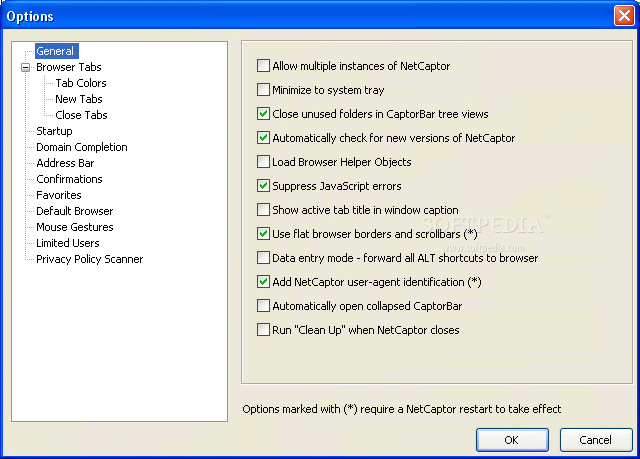Select Startup in the tree
The image size is (640, 459).
(54, 131)
